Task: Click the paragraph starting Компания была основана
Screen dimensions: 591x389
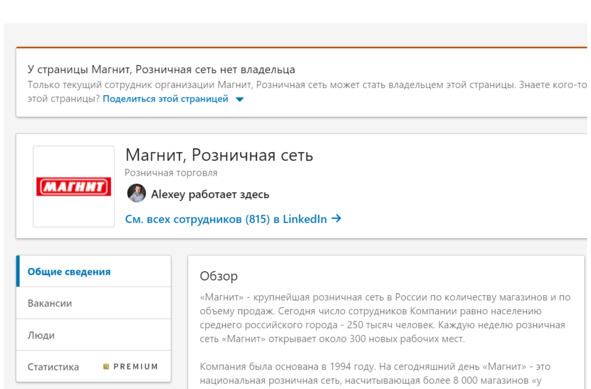Action: 375,373
